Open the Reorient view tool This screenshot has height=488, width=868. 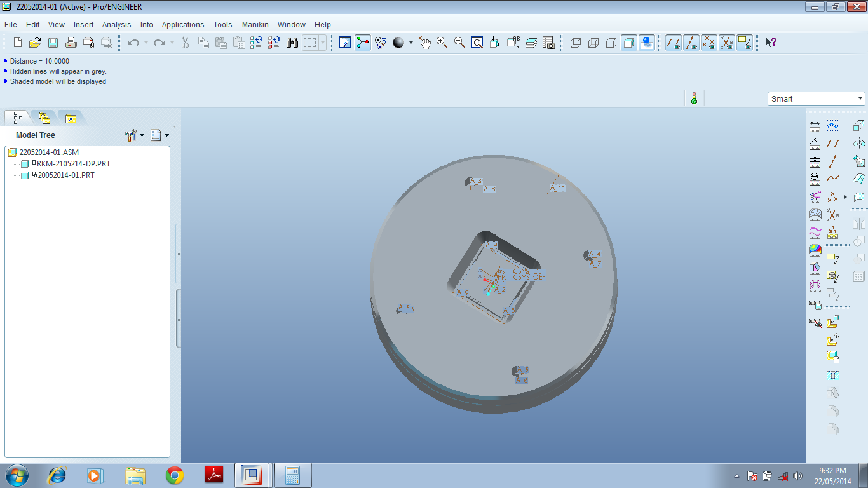pyautogui.click(x=496, y=43)
